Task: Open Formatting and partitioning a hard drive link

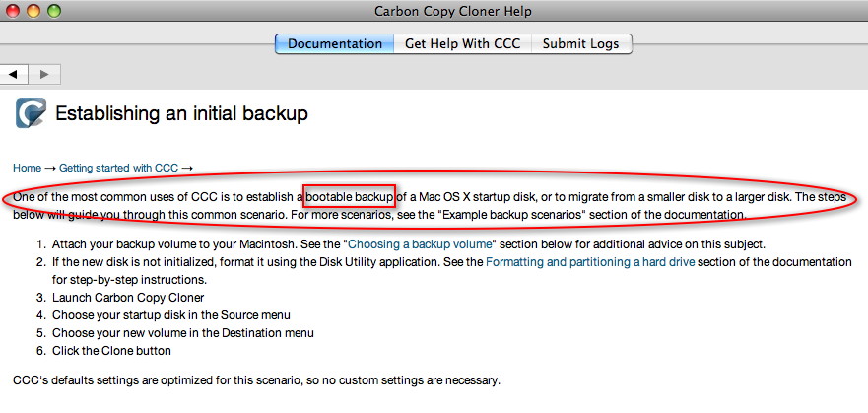Action: coord(590,262)
